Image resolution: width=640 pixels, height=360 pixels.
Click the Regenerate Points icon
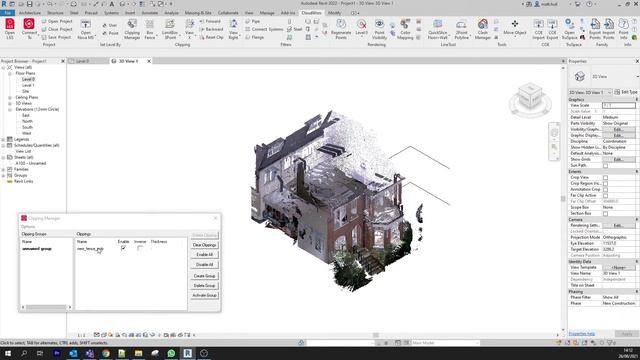tap(341, 29)
